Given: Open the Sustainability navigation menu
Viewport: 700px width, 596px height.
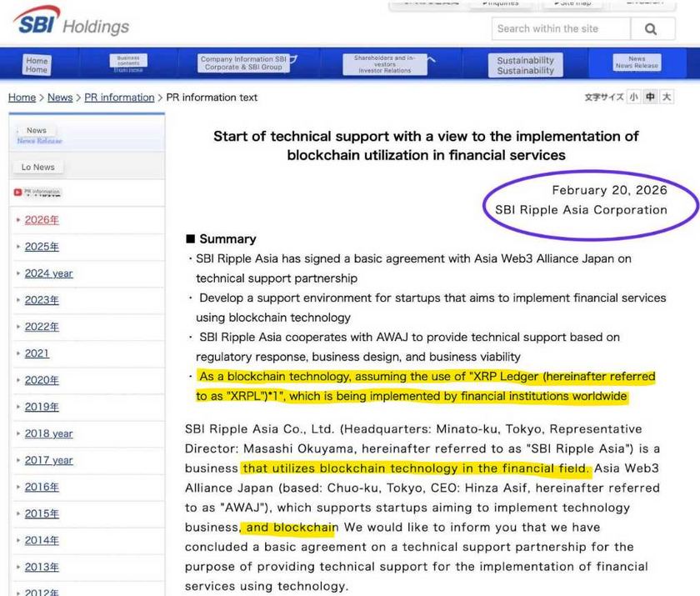Looking at the screenshot, I should [x=525, y=65].
